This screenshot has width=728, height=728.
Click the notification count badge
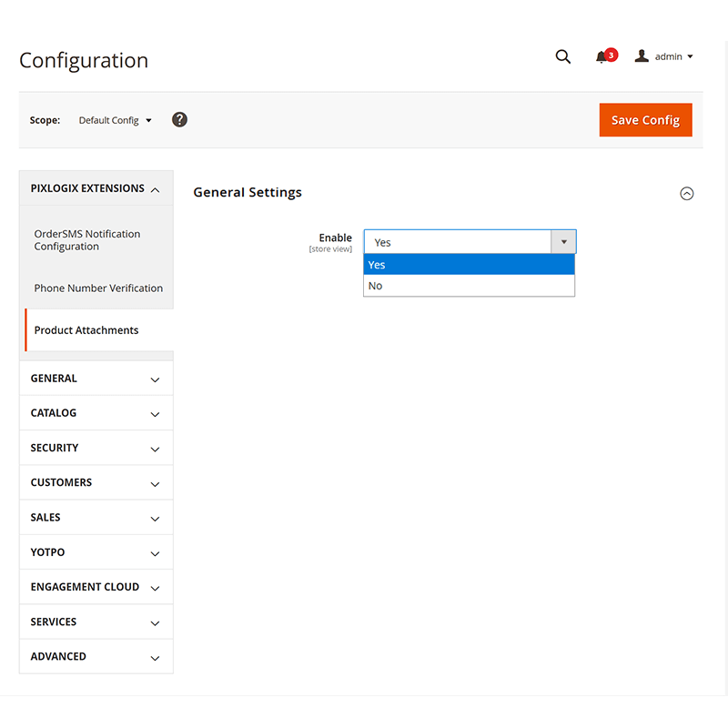[610, 54]
